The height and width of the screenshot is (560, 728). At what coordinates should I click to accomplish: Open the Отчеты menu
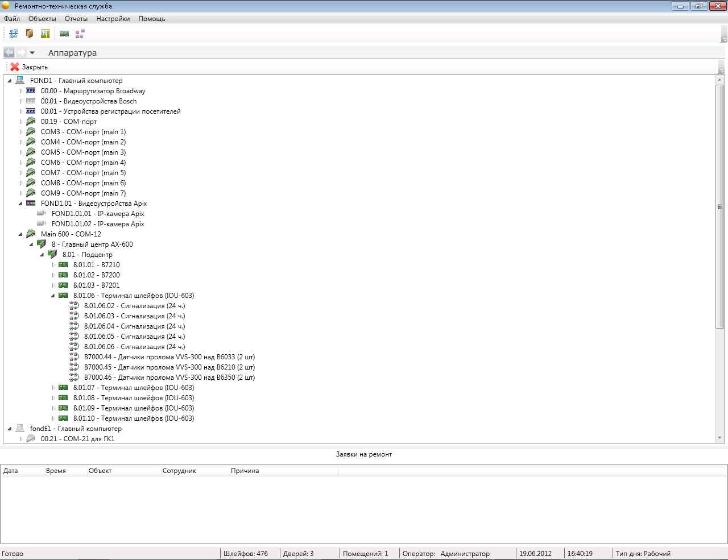click(x=76, y=19)
